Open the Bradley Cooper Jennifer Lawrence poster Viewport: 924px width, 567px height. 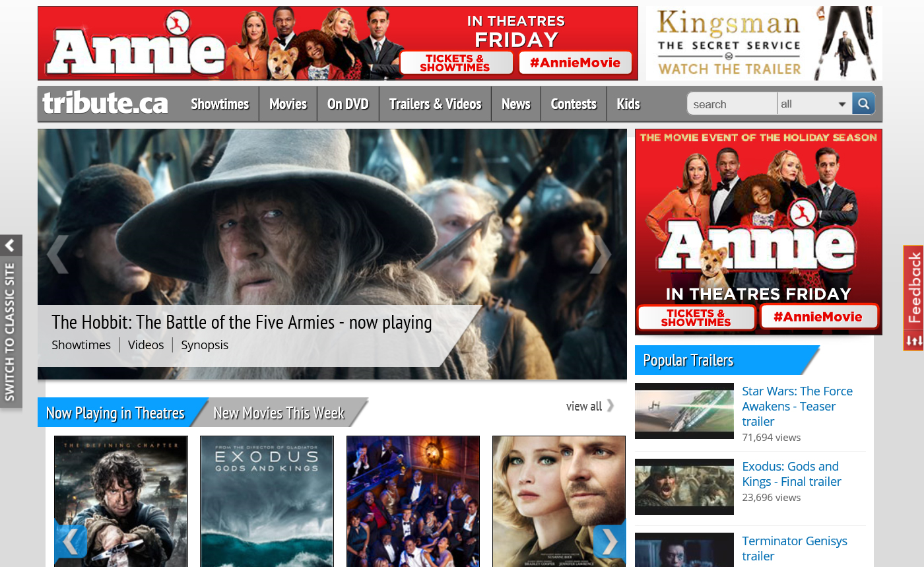tap(559, 502)
